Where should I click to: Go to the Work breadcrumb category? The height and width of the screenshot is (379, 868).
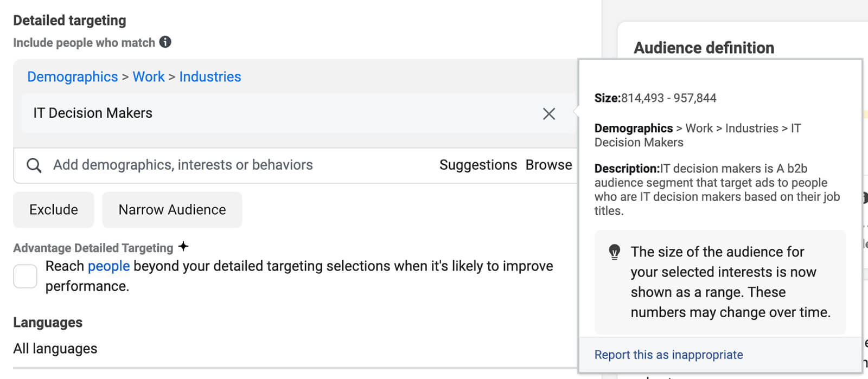coord(149,77)
